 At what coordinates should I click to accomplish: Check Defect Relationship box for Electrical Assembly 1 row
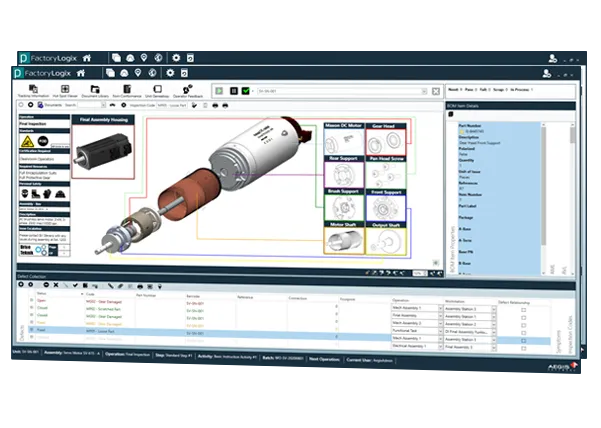pyautogui.click(x=524, y=348)
